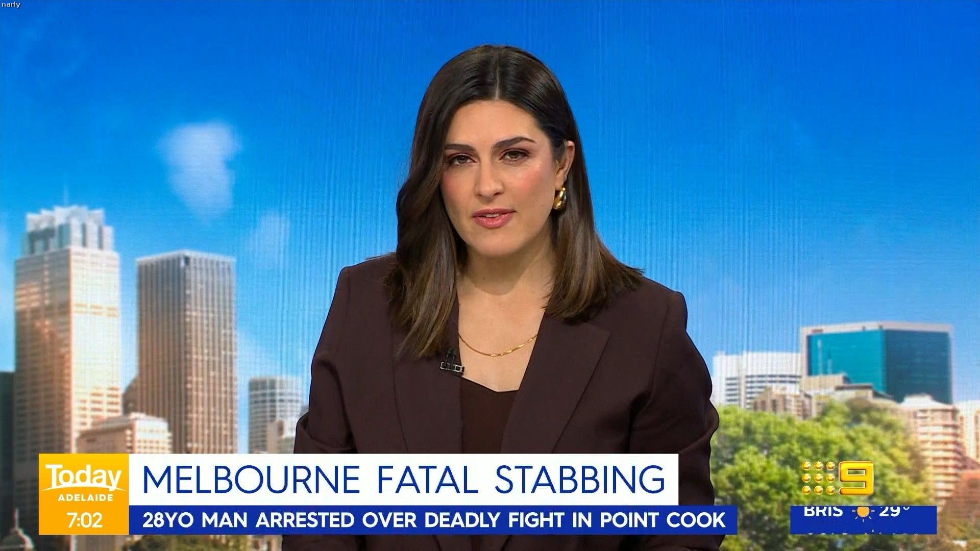Click the Today show logo

[83, 478]
